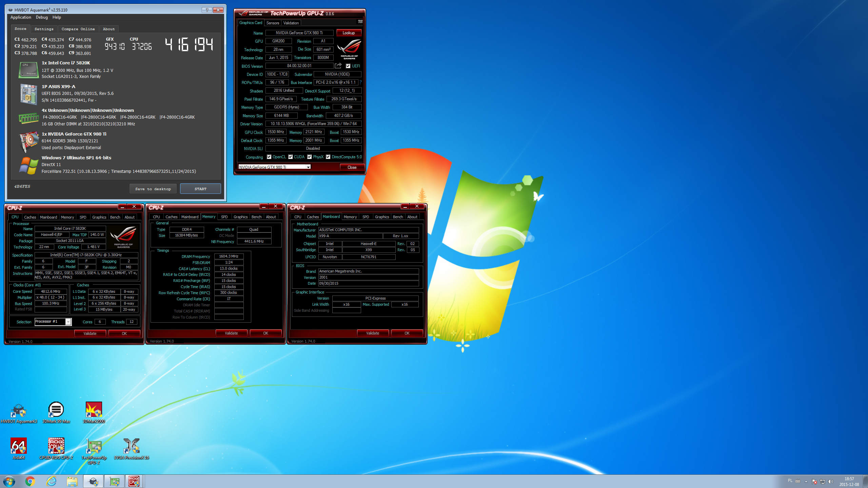Open Caches tab in first CPU-Z window

coord(30,217)
